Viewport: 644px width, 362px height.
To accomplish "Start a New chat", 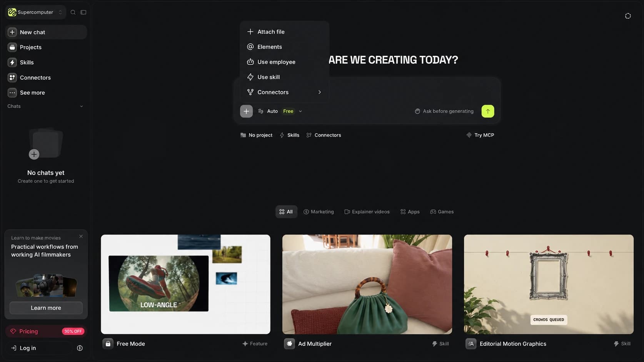I will (x=46, y=32).
